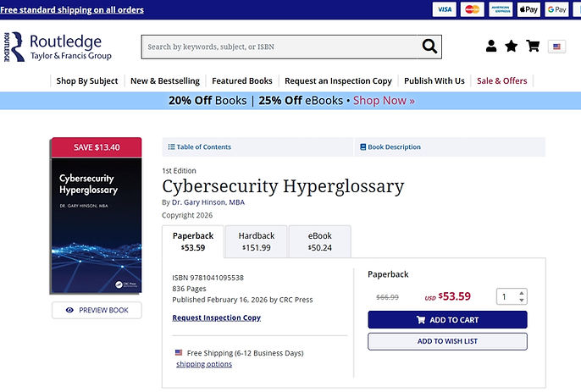Screen dimensions: 581x392
Task: Open the user account icon
Action: (491, 46)
